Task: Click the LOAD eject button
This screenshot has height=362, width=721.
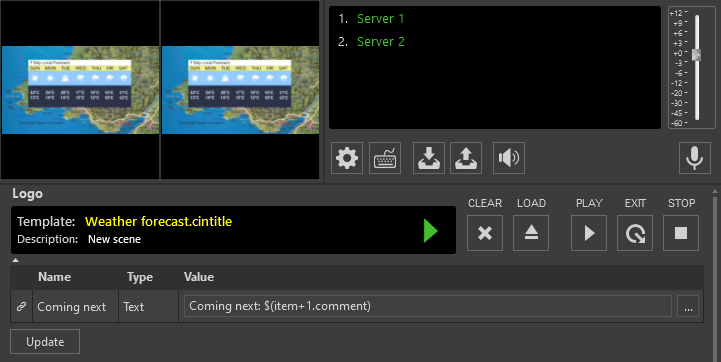Action: point(531,233)
